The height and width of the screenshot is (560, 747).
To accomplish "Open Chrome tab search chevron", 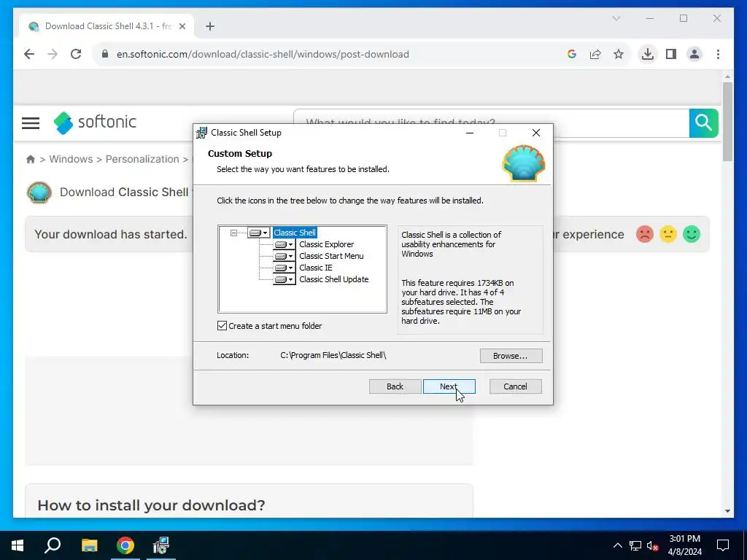I will coord(616,18).
